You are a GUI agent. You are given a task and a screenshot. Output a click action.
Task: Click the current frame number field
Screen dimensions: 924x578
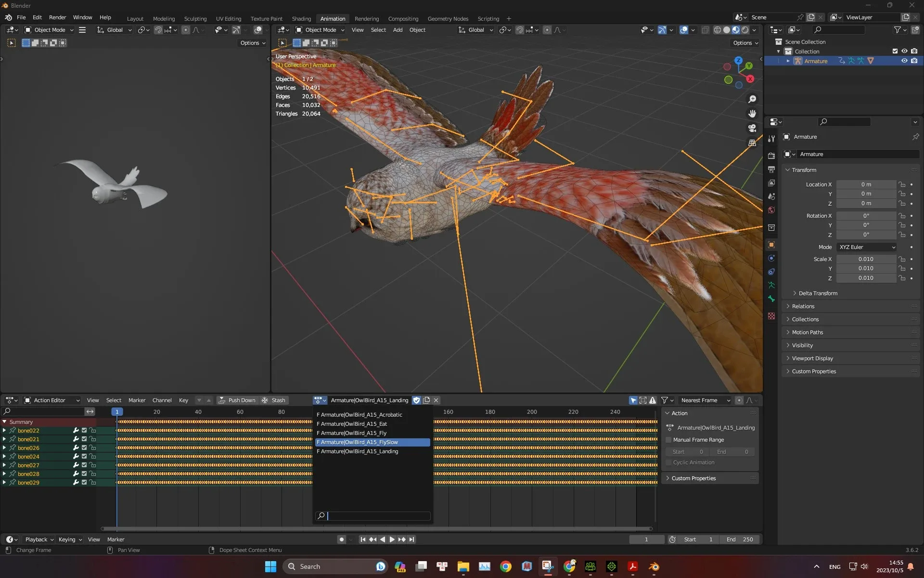[x=646, y=539]
